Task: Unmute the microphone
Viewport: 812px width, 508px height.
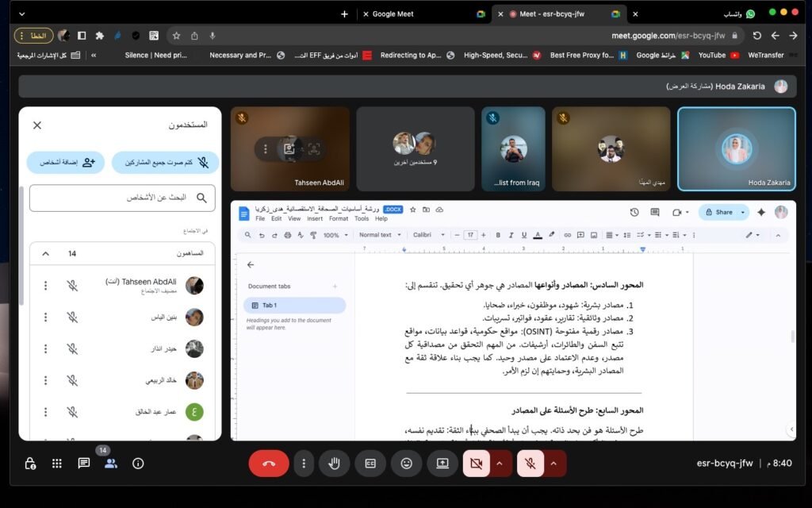Action: (x=530, y=464)
